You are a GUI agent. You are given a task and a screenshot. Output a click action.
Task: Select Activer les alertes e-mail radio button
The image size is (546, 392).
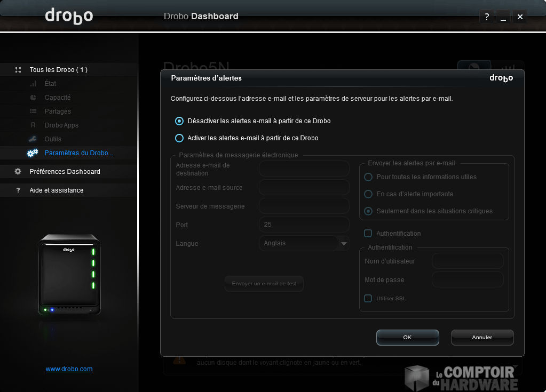click(x=179, y=138)
